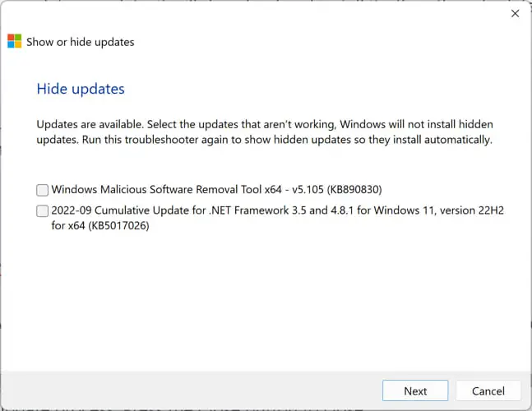Select the .NET Framework 3.5 and 4.8.1 label text

tap(255, 211)
